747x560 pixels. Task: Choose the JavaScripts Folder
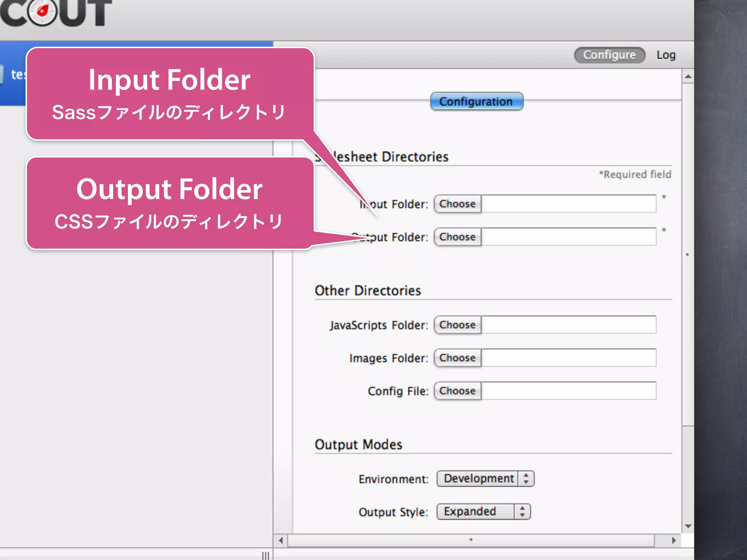coord(458,325)
